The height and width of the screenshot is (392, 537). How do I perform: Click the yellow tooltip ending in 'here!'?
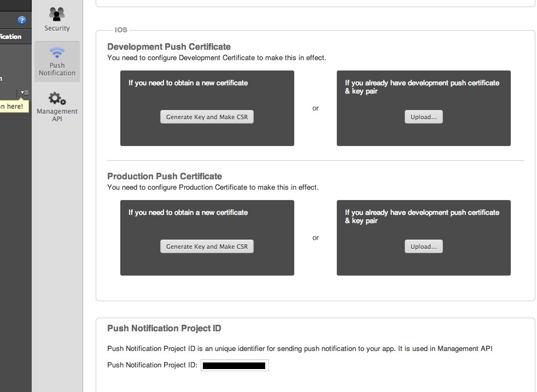point(12,106)
